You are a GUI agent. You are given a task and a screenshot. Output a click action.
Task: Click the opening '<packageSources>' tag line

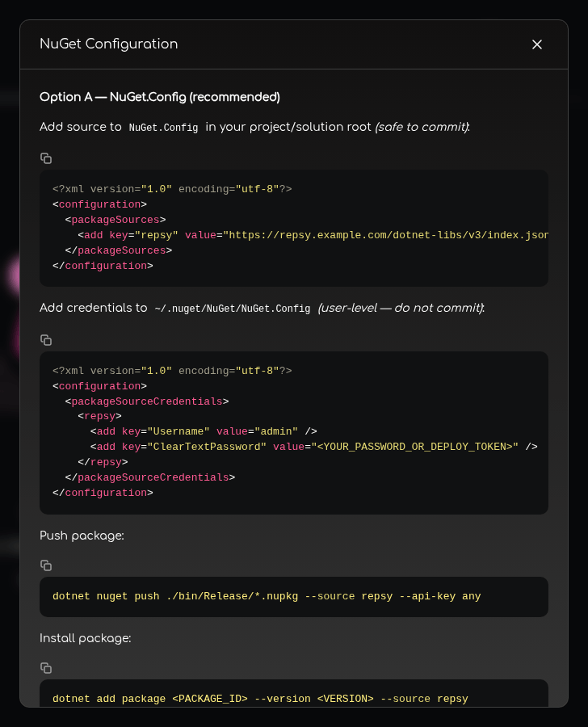coord(115,220)
